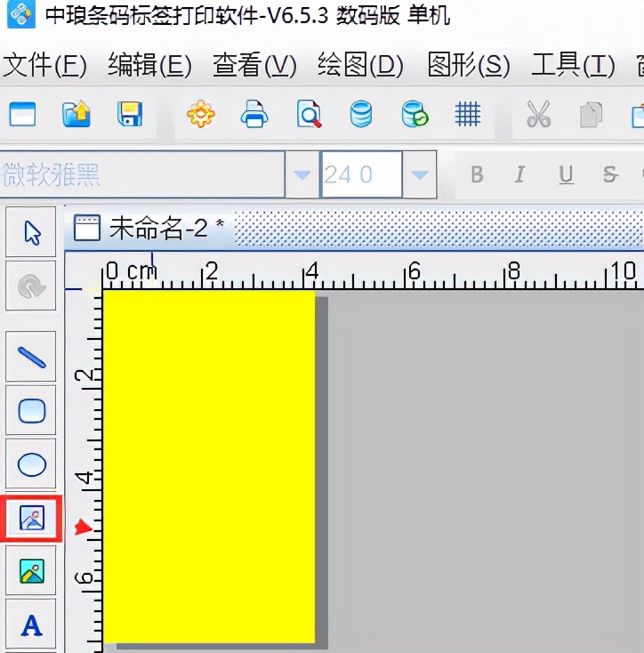Select the Rounded rectangle tool

point(31,411)
